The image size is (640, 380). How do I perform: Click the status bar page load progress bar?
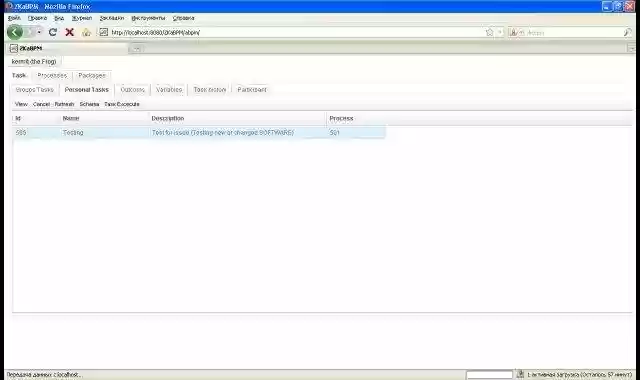[489, 375]
